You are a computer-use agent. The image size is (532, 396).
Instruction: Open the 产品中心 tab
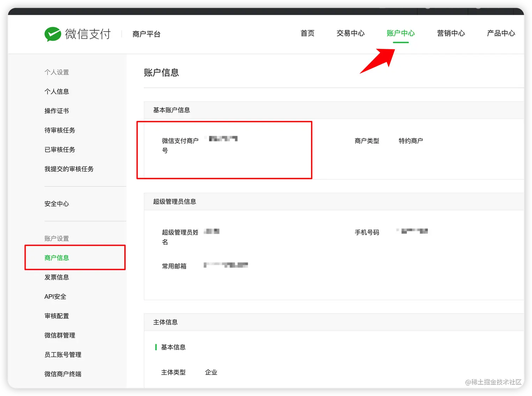[x=501, y=33]
